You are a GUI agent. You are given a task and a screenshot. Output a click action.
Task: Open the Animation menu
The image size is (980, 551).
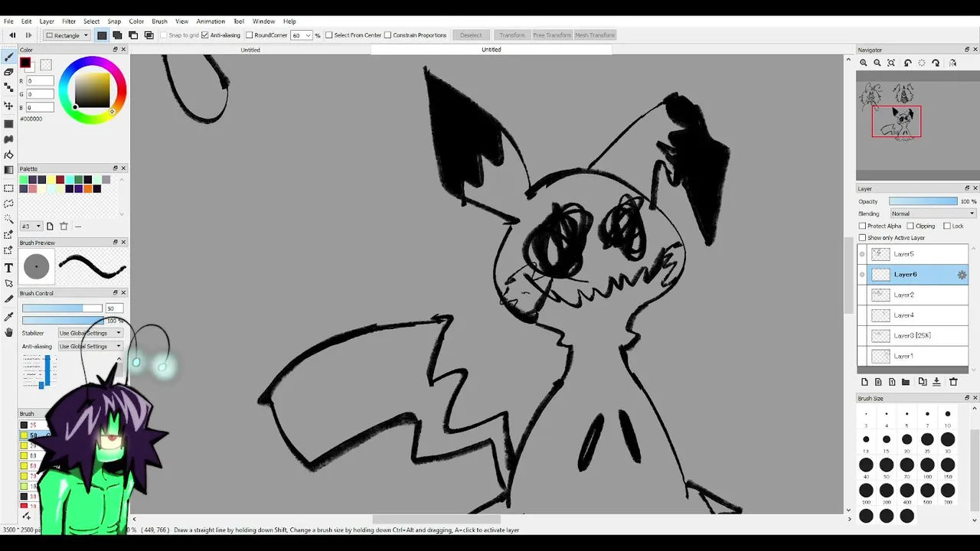(211, 21)
